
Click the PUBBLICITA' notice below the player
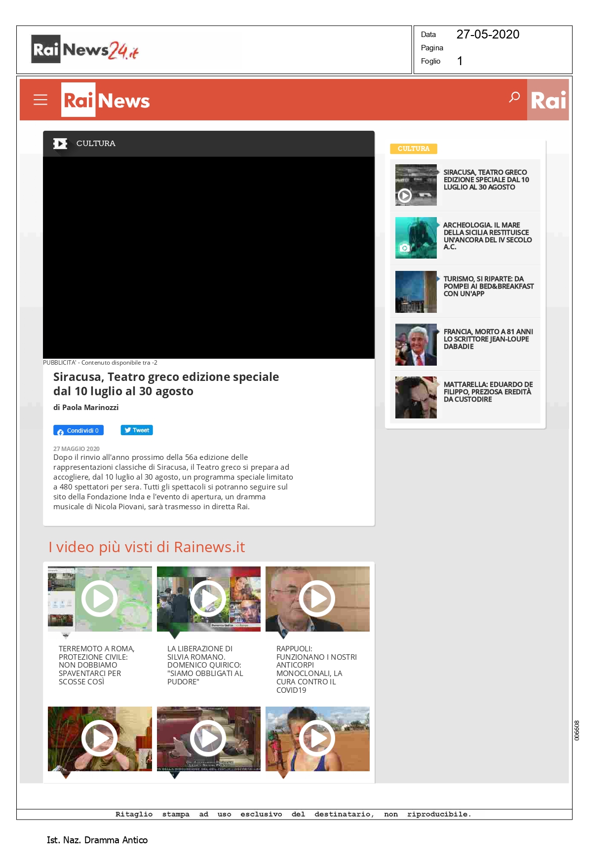100,363
